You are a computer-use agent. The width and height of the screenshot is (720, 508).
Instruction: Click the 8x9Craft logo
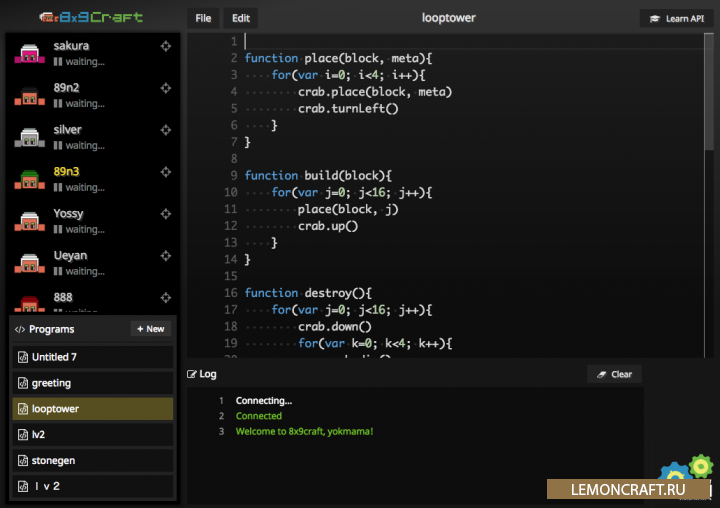(91, 17)
